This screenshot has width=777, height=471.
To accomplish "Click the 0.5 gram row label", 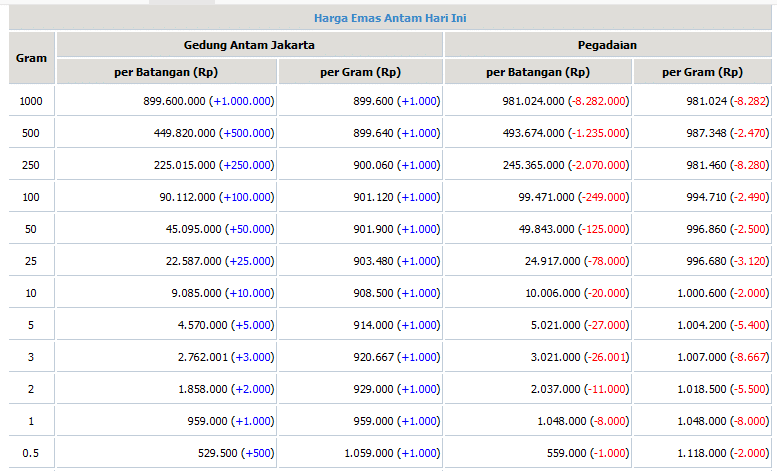I will [31, 453].
